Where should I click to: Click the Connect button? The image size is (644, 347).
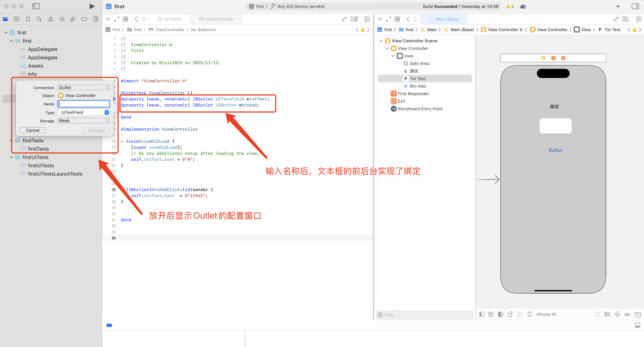pos(96,130)
